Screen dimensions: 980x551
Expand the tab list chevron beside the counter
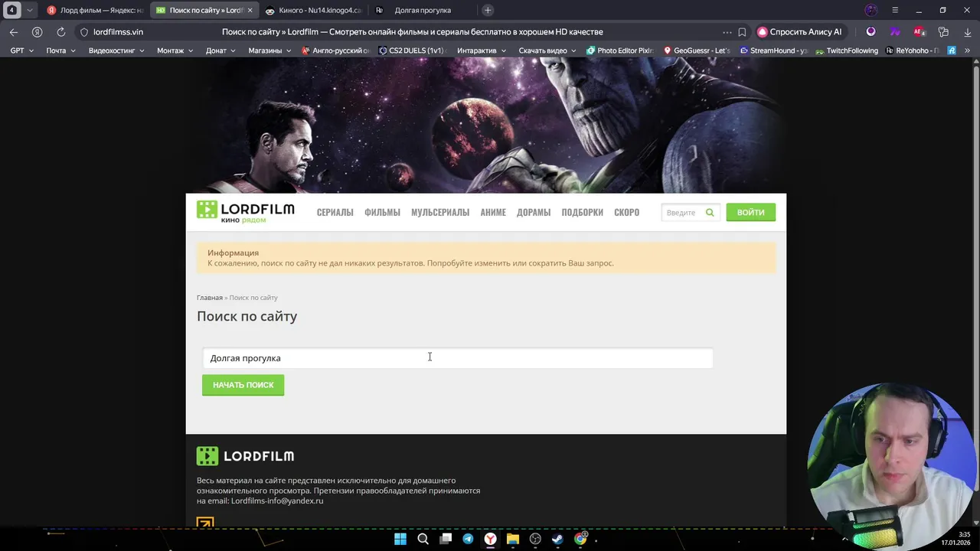pos(29,10)
